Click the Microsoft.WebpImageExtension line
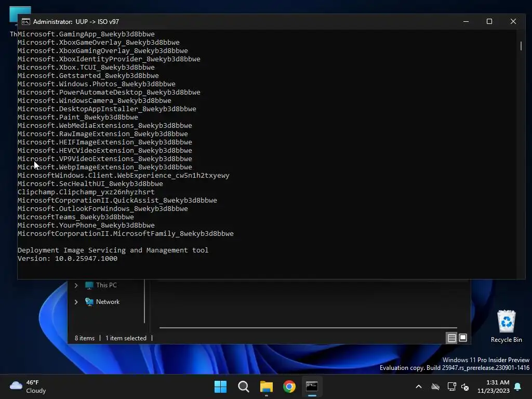Viewport: 532px width, 399px height. 105,167
